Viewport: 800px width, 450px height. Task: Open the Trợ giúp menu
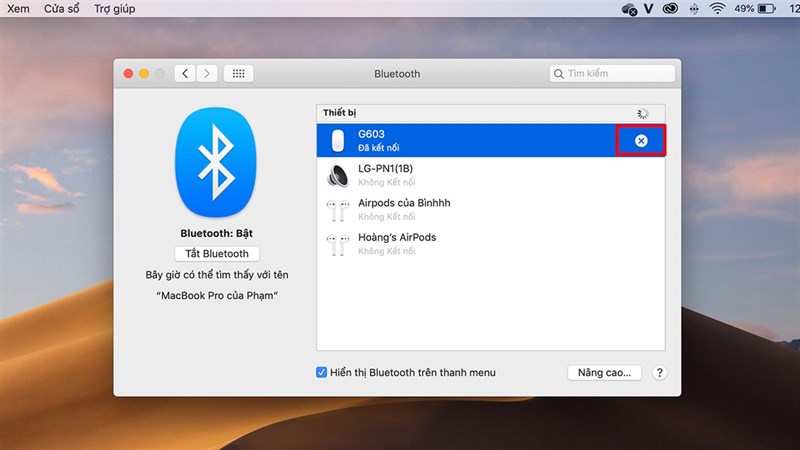(x=115, y=9)
